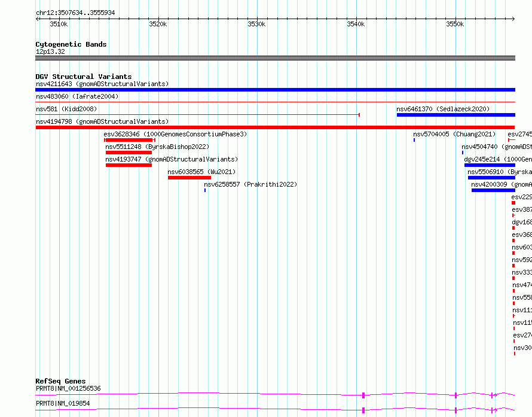Select the blue nsv5506910 variant bar

tap(491, 178)
